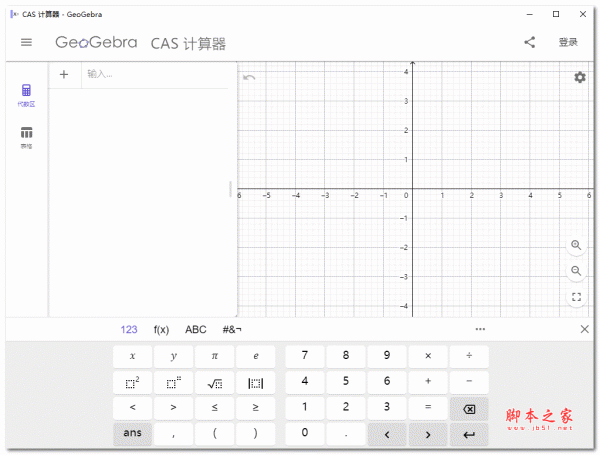600x455 pixels.
Task: Tap the plus key on keyboard
Action: click(428, 382)
